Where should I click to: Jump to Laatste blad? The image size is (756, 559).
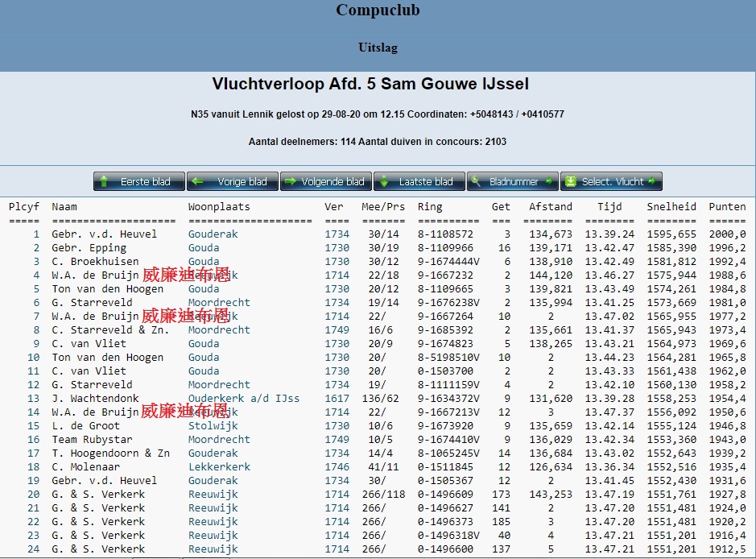(x=419, y=181)
